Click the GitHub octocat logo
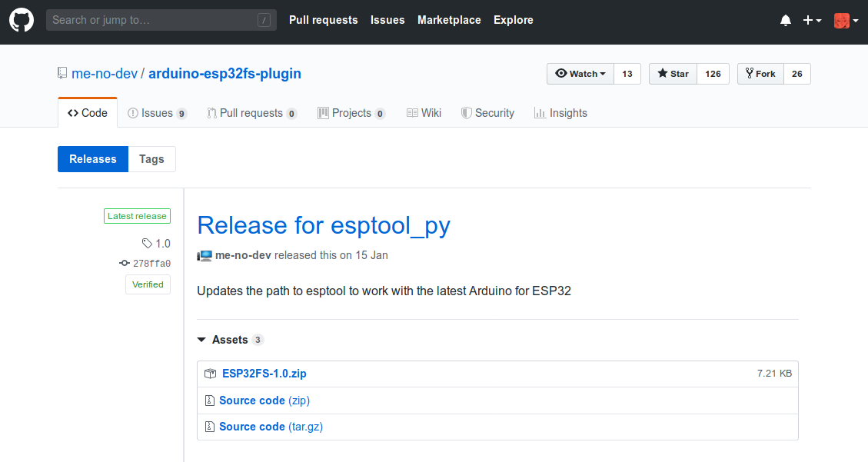Image resolution: width=868 pixels, height=462 pixels. [22, 20]
